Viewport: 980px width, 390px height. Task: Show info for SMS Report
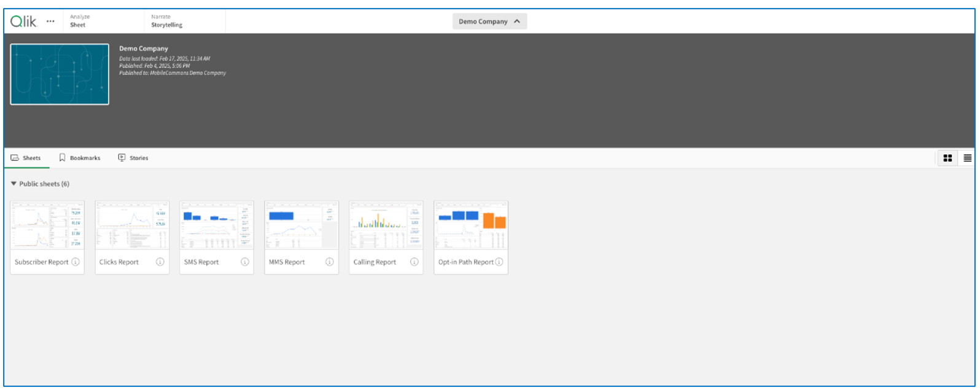click(245, 262)
